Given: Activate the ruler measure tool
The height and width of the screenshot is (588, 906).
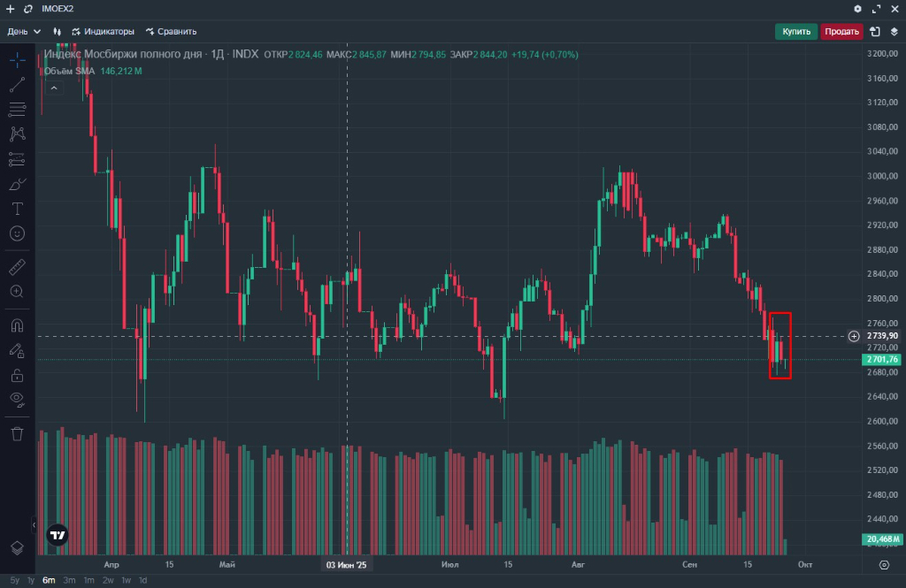Looking at the screenshot, I should (x=17, y=266).
